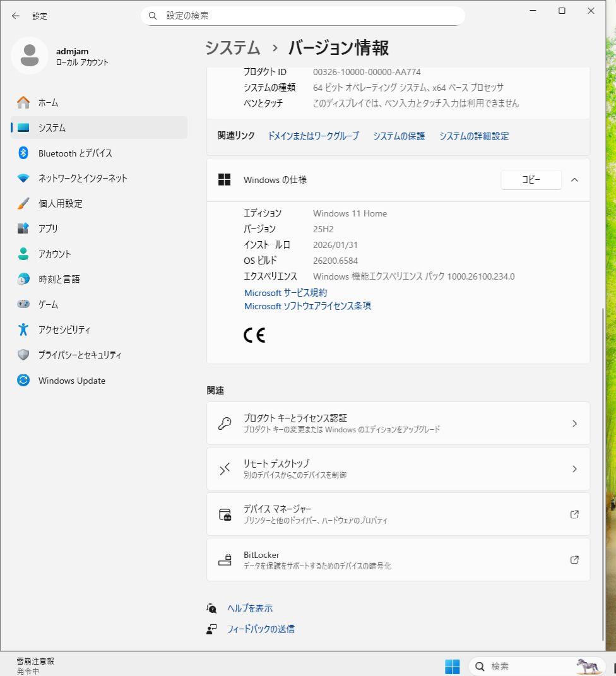
Task: Open リモート デスクトップ settings
Action: 397,468
